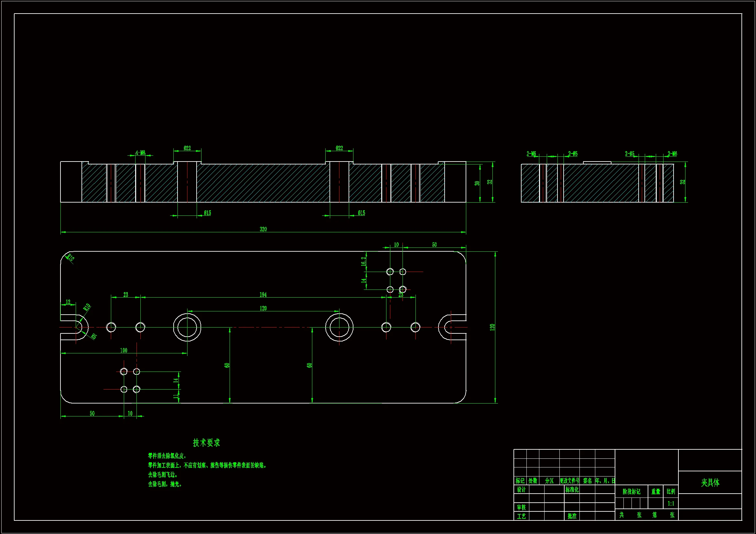Screen dimensions: 756x534
Task: Click the 标准化 label
Action: click(x=572, y=490)
